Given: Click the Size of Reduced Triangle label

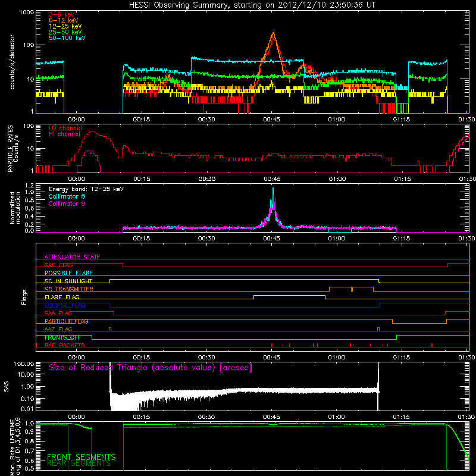Looking at the screenshot, I should tap(151, 368).
